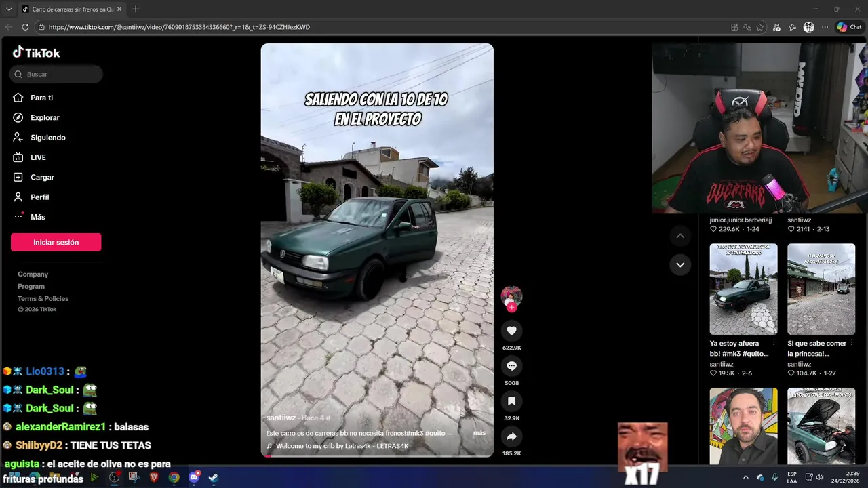Close the TikTok browser tab

pos(119,9)
